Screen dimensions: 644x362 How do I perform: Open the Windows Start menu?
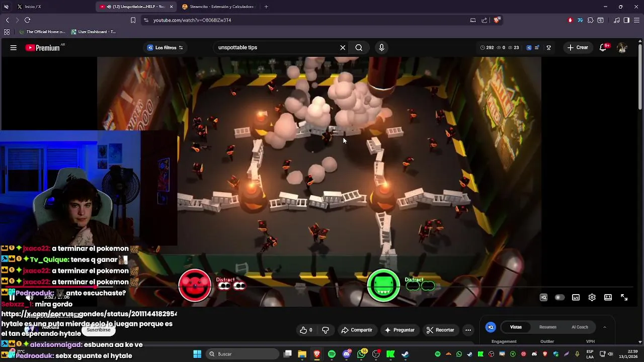tap(197, 354)
